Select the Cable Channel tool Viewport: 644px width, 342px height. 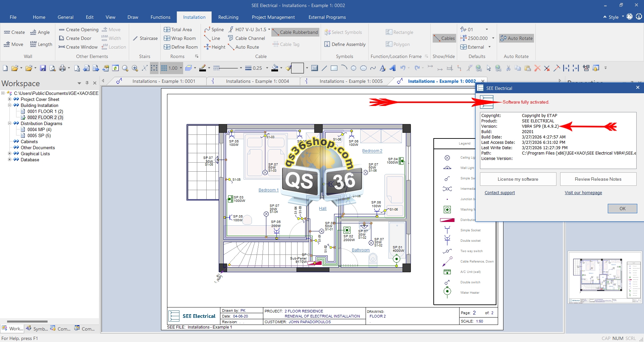(247, 39)
